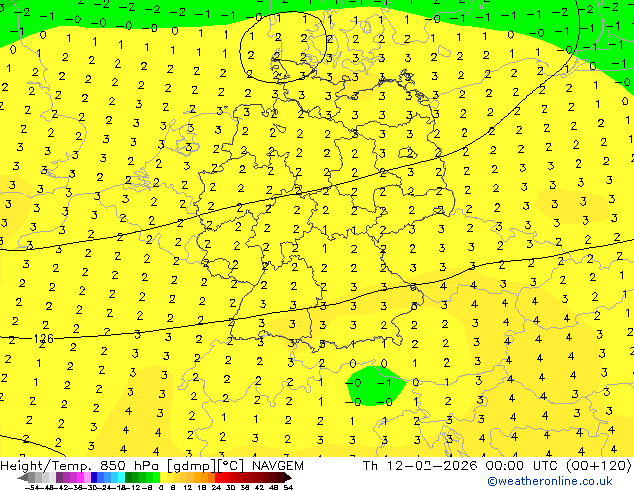The image size is (634, 490).
Task: Click the dark blue -30°C legend swatch
Action: (94, 477)
